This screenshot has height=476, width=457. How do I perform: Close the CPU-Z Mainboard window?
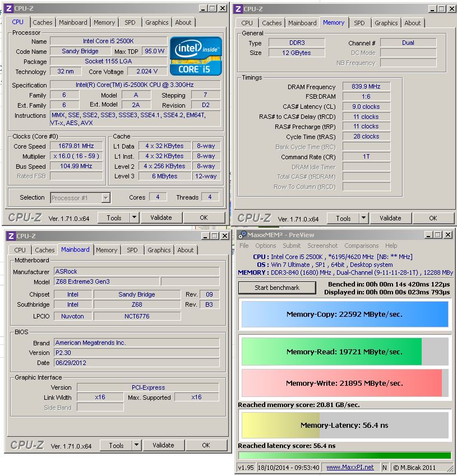tap(225, 236)
